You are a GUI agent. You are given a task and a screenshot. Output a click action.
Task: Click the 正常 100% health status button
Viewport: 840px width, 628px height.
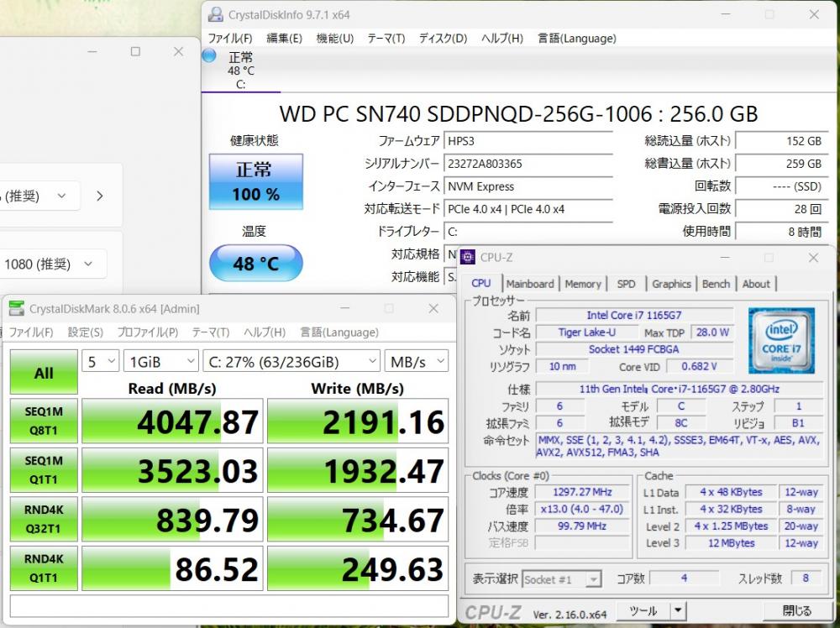(x=256, y=181)
